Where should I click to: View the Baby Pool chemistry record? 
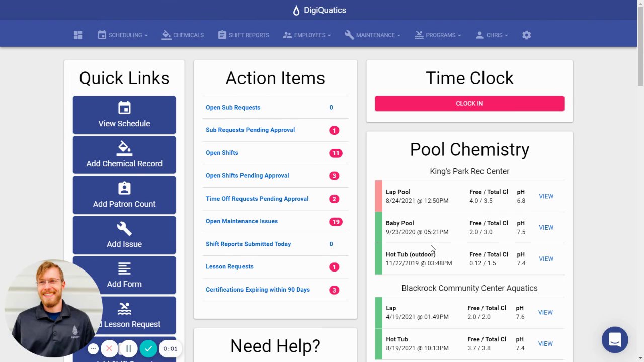click(546, 227)
